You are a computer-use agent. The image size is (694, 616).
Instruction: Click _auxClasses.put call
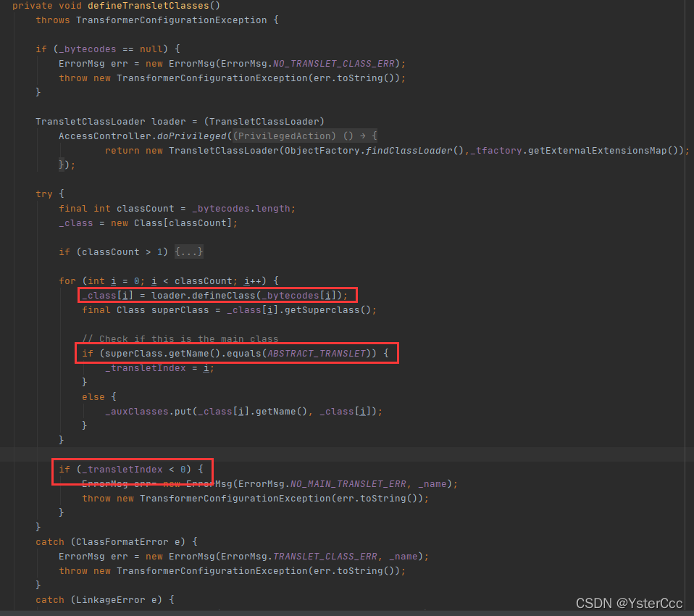click(x=149, y=412)
